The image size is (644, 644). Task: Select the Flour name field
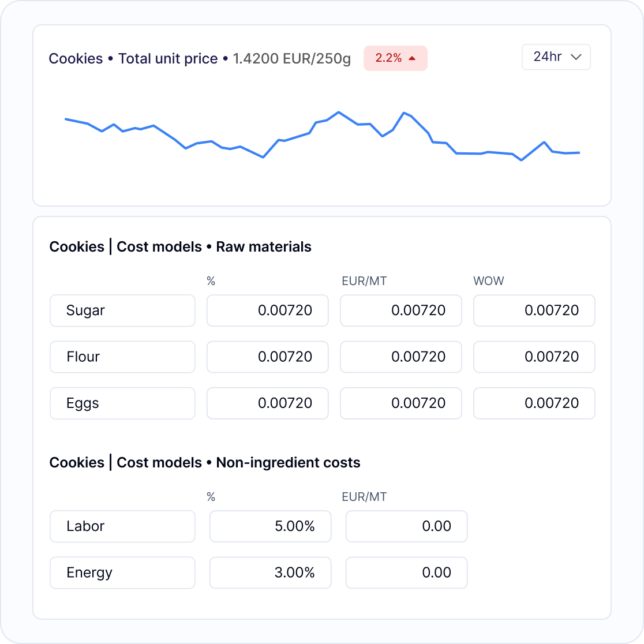click(x=122, y=357)
